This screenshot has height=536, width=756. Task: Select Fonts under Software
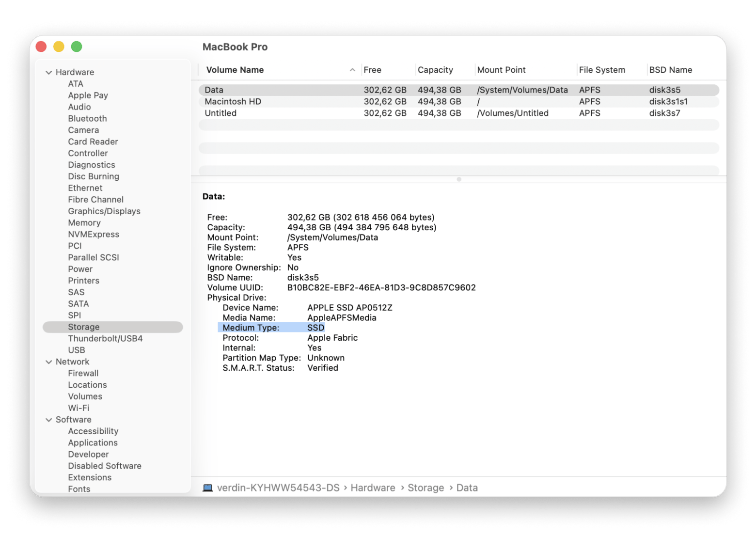coord(79,489)
